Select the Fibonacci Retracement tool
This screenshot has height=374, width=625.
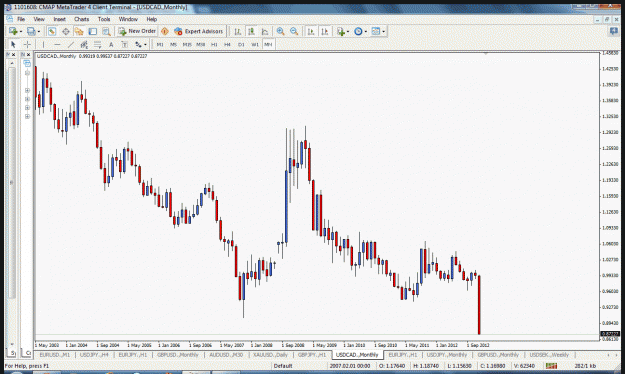[x=98, y=44]
